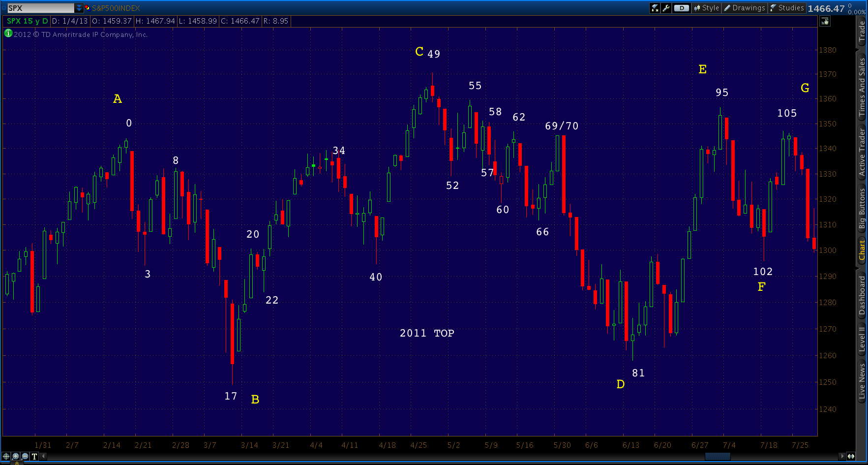The width and height of the screenshot is (868, 465).
Task: Click the 17 annotation near B
Action: [231, 396]
